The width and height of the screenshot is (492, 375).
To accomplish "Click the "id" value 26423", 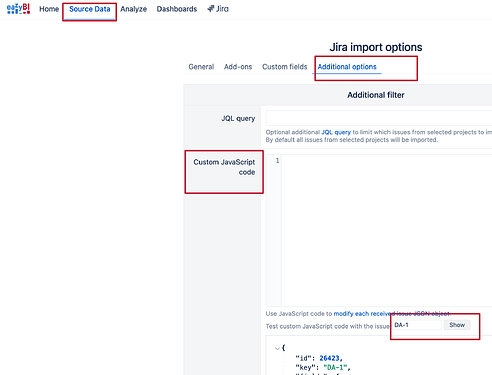I will coord(329,358).
